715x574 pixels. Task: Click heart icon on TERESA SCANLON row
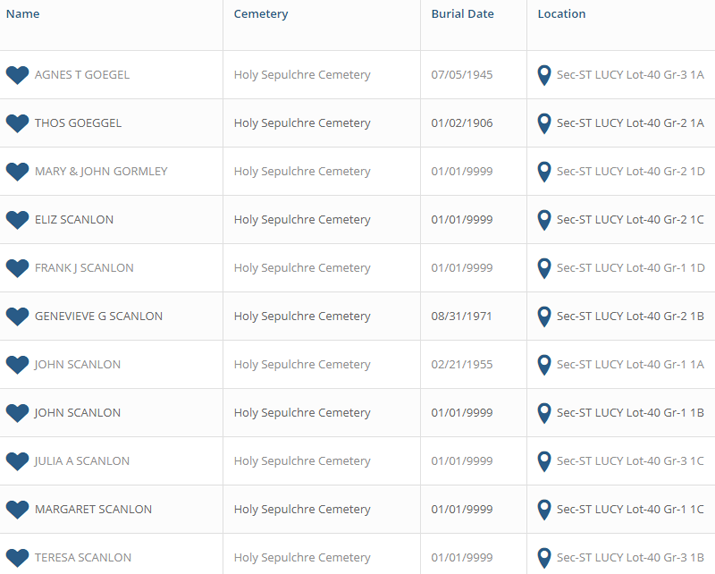click(17, 558)
